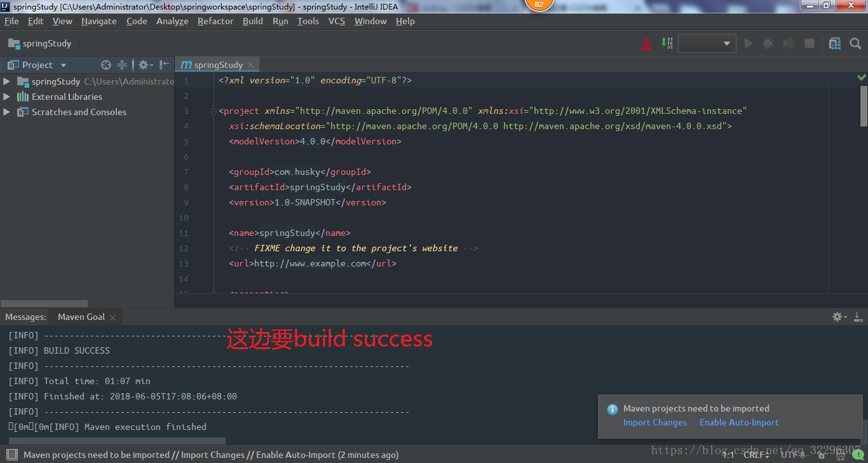Click the Scroll from Source target icon
The image size is (868, 463).
pyautogui.click(x=106, y=65)
